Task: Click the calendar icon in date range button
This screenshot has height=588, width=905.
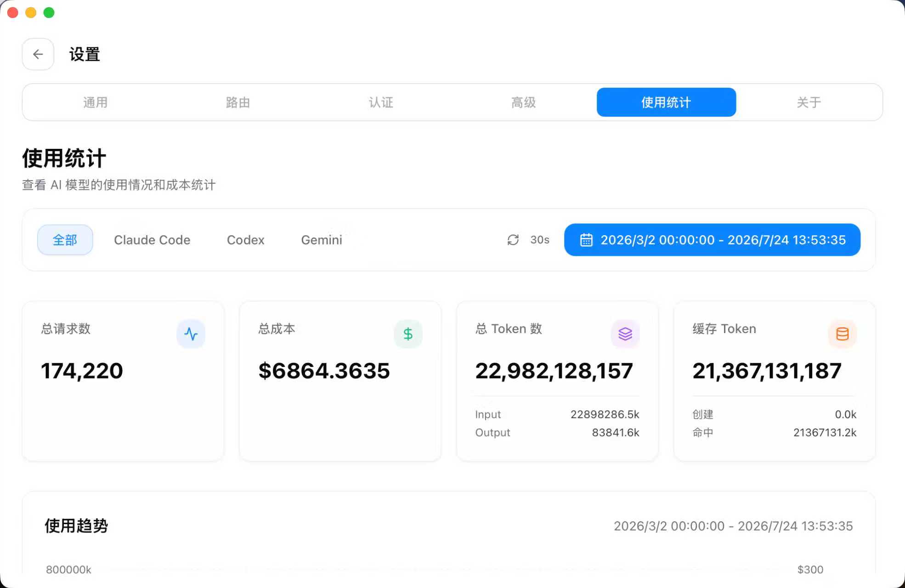Action: (586, 240)
